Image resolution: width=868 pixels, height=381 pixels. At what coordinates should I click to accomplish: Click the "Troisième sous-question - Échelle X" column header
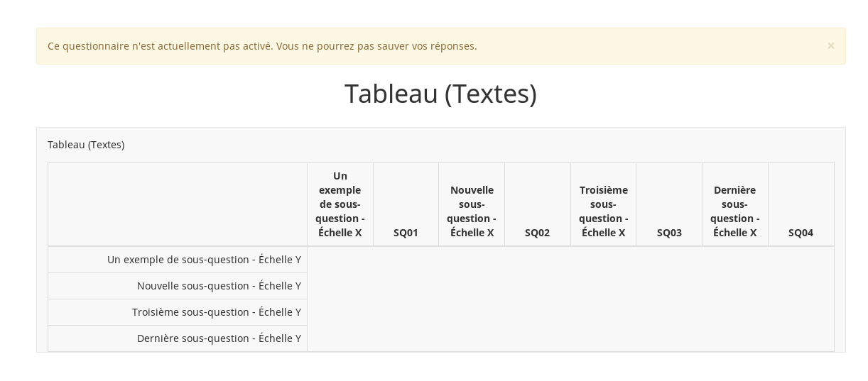tap(603, 211)
